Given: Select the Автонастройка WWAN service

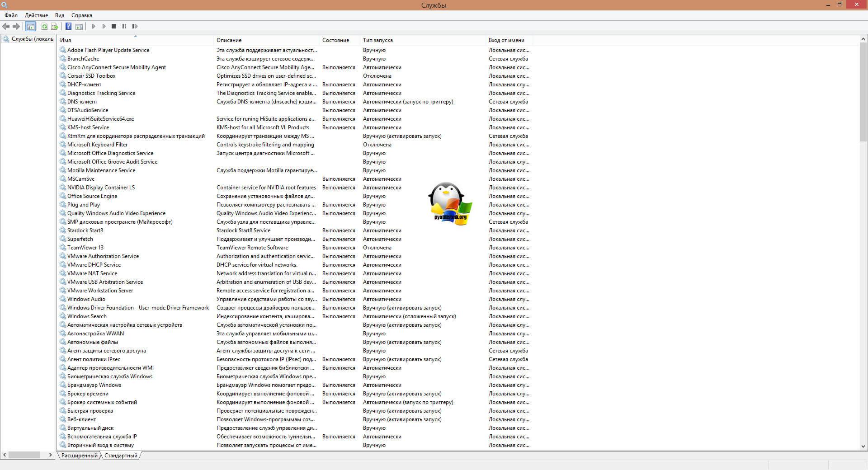Looking at the screenshot, I should click(95, 334).
